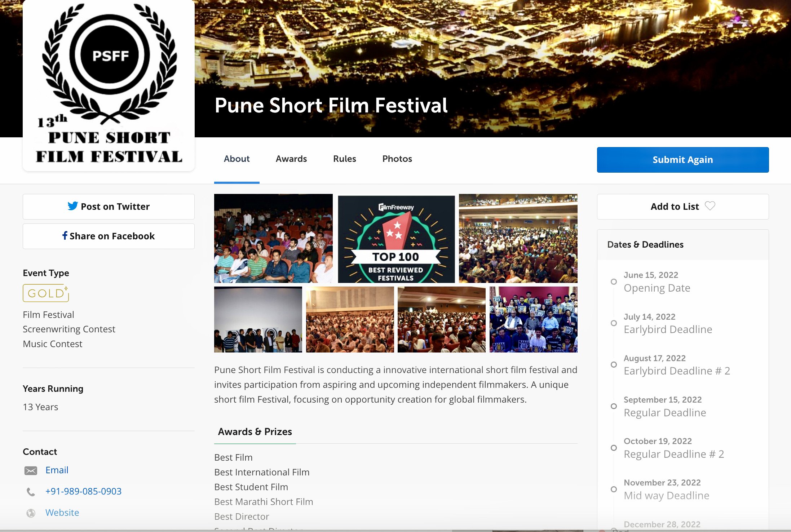Click the Best Student Film entry
791x532 pixels.
[251, 487]
